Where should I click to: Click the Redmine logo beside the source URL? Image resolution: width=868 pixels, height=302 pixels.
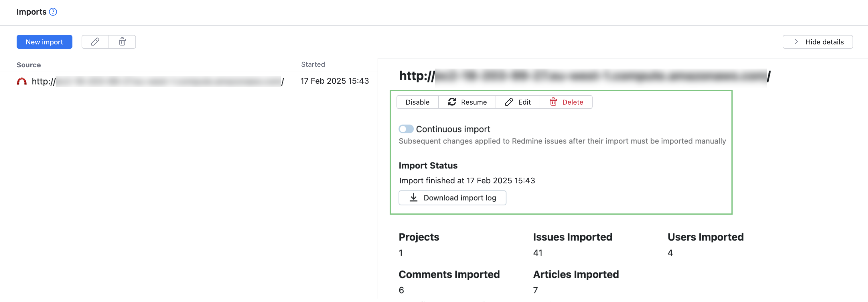click(x=22, y=81)
